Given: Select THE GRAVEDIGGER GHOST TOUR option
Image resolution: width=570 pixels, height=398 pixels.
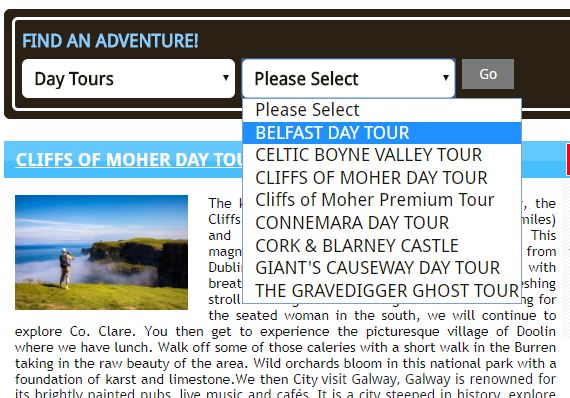Looking at the screenshot, I should pyautogui.click(x=382, y=291).
